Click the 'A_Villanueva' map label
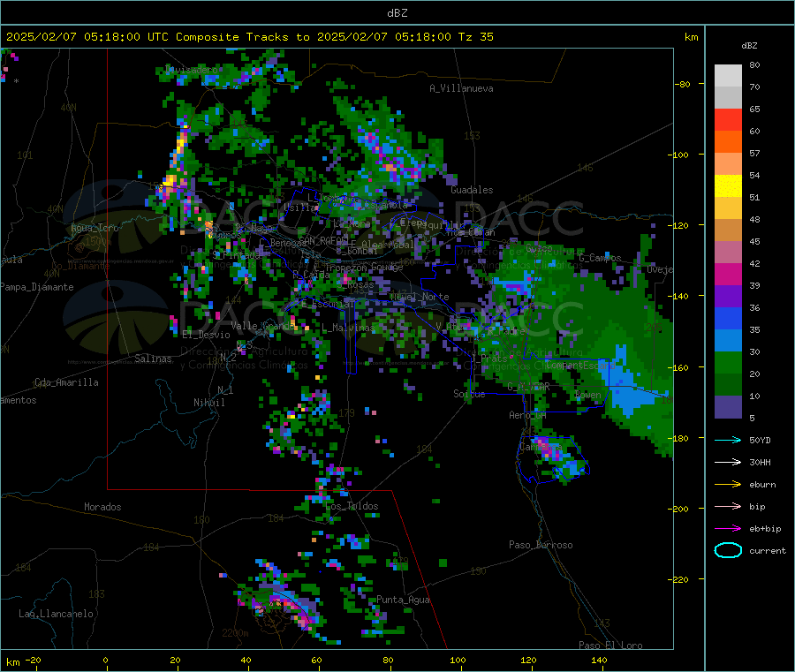 coord(461,88)
